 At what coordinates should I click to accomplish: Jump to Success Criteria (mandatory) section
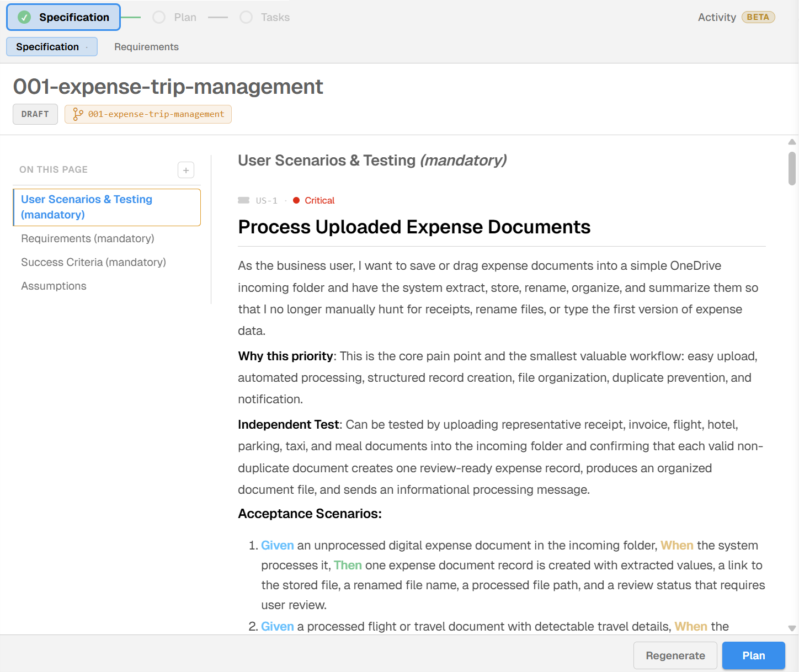click(x=93, y=262)
